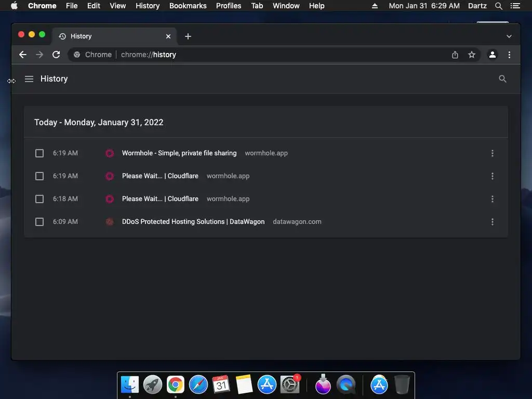Open the File menu
Screen dimensions: 532x399
(72, 6)
